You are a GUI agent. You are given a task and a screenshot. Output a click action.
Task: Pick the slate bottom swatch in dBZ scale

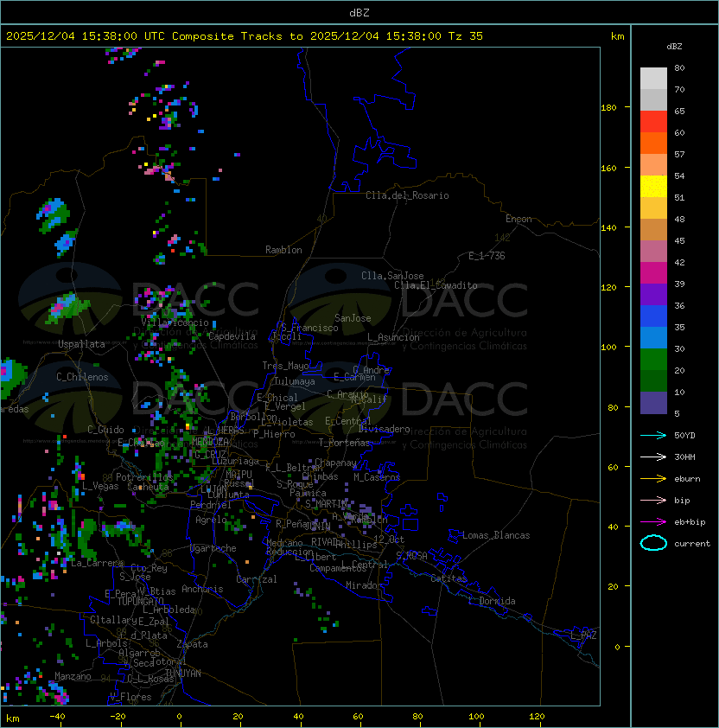(x=653, y=403)
